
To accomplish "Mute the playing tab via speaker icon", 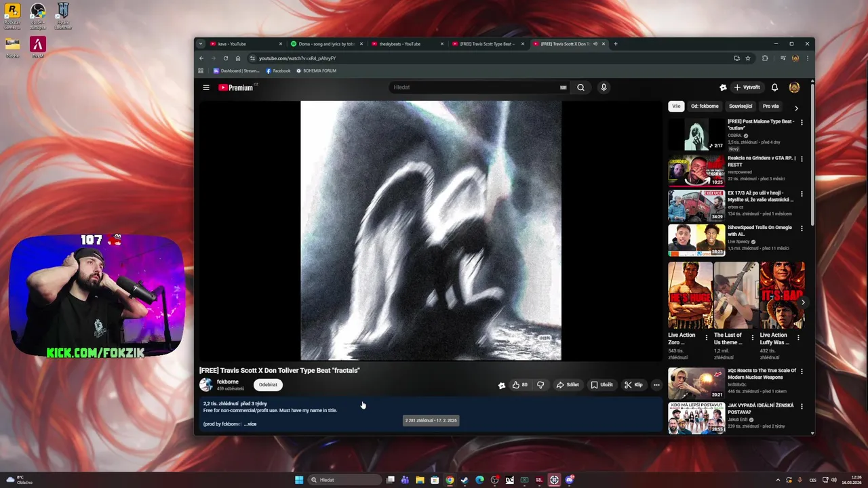I will (x=595, y=44).
